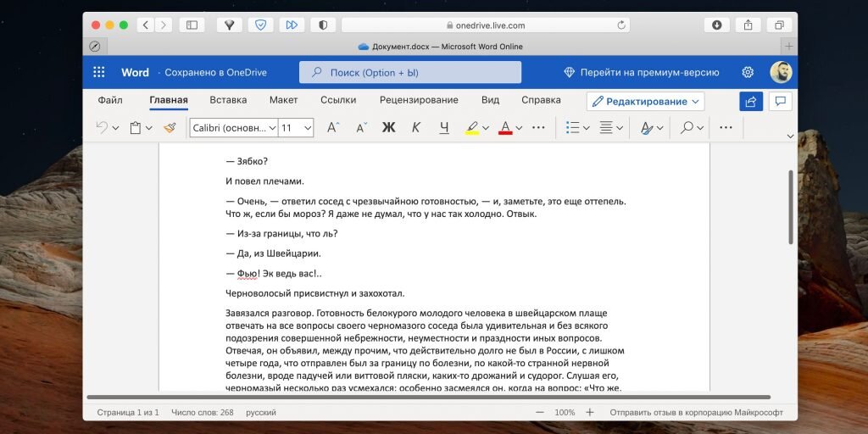
Task: Expand ribbon display options chevron
Action: [790, 136]
